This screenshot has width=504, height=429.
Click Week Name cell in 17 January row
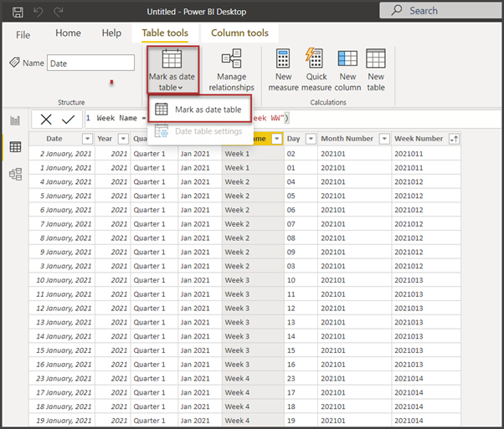253,392
